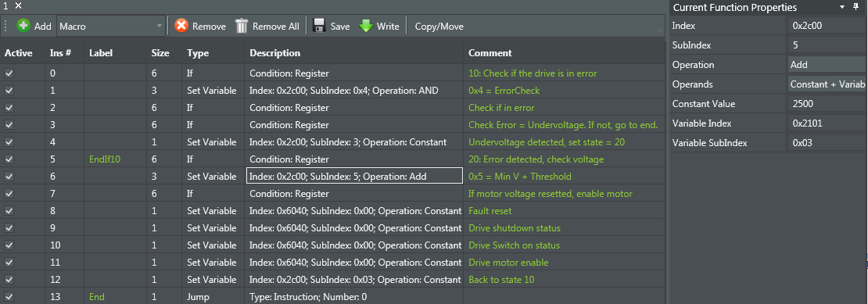This screenshot has width=868, height=304.
Task: Open the properties panel options arrow menu
Action: tap(842, 7)
